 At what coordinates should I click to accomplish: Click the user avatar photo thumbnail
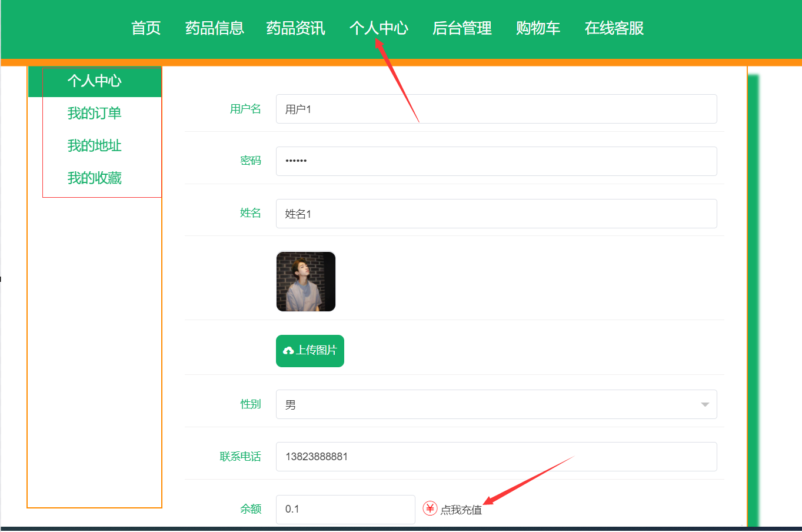306,281
